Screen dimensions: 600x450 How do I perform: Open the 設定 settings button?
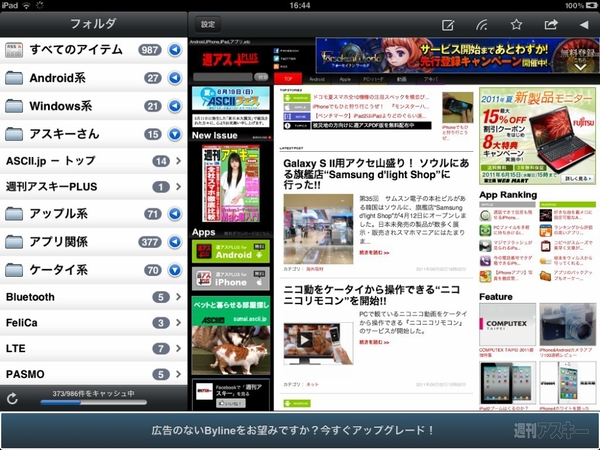click(208, 24)
